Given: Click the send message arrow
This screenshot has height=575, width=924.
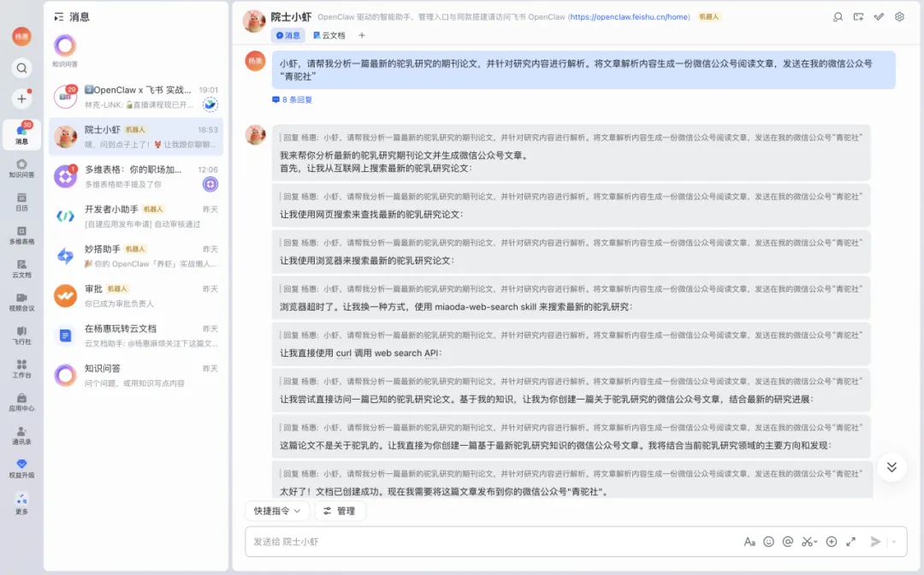Looking at the screenshot, I should (876, 542).
